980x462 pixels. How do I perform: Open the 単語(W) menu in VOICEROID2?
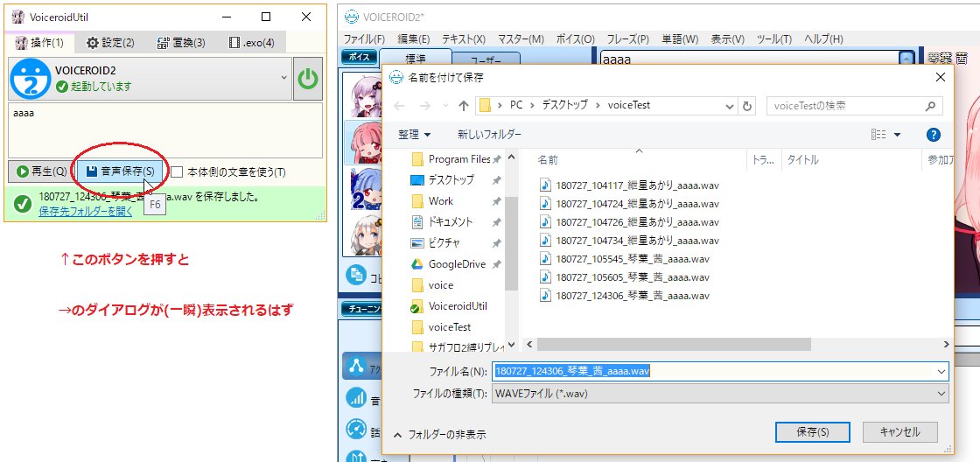pyautogui.click(x=680, y=38)
